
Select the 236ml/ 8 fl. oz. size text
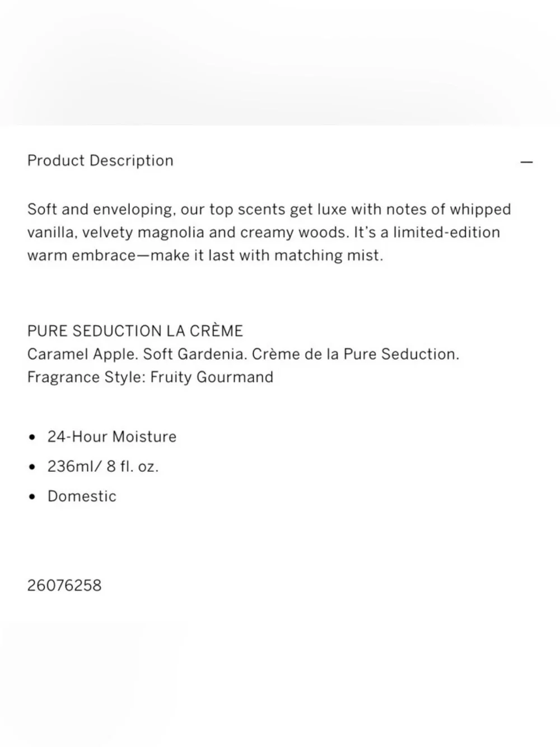(x=103, y=466)
